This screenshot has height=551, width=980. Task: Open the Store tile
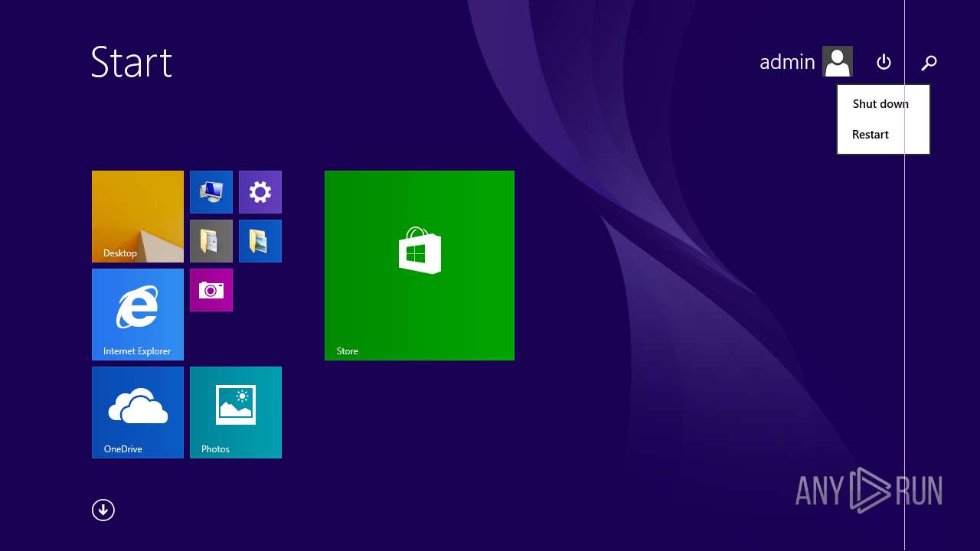pyautogui.click(x=420, y=266)
